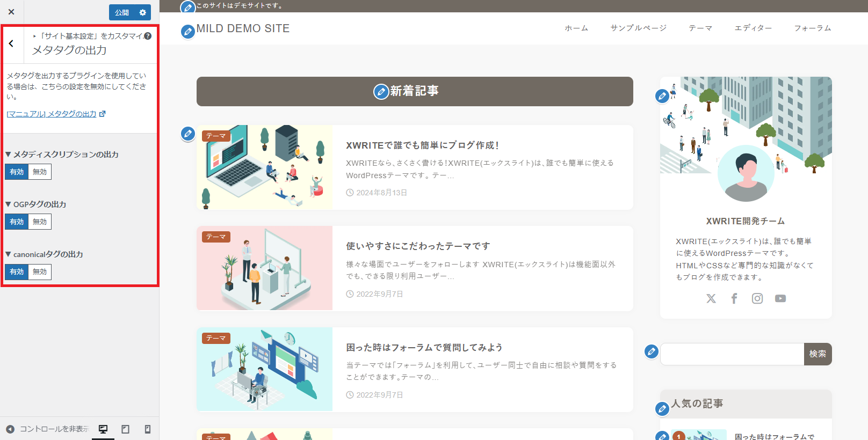Click the edit pencil beside the search box

pos(652,352)
